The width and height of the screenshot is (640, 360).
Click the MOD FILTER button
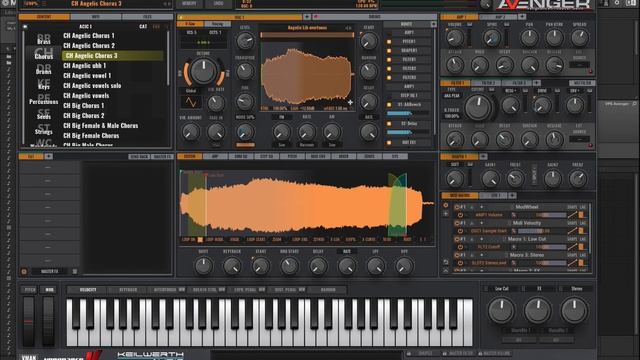click(x=582, y=83)
